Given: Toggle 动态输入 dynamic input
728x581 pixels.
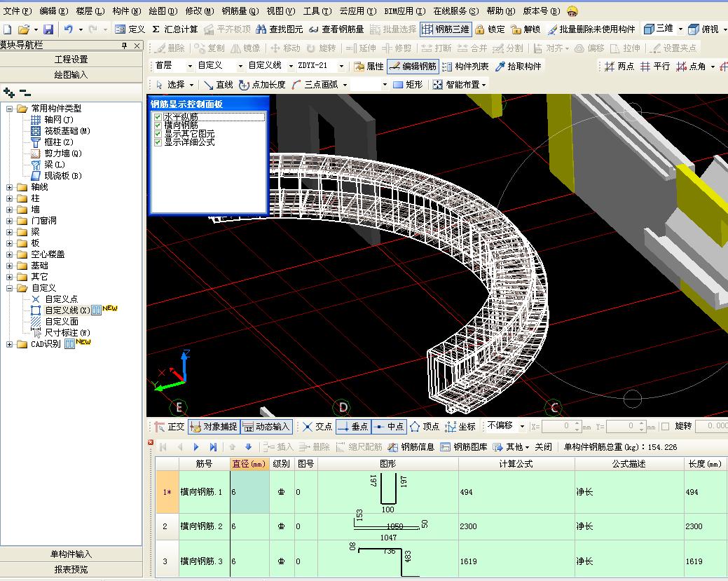Looking at the screenshot, I should coord(266,426).
